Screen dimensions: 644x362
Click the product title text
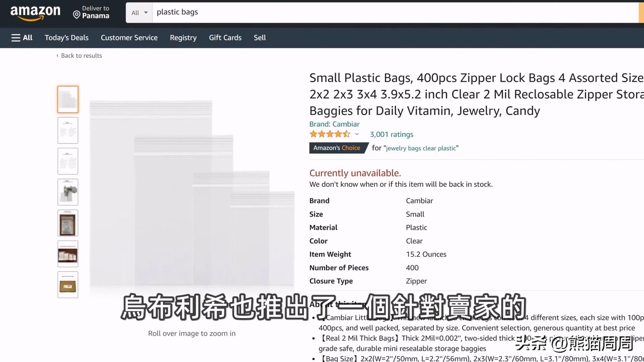(x=476, y=94)
